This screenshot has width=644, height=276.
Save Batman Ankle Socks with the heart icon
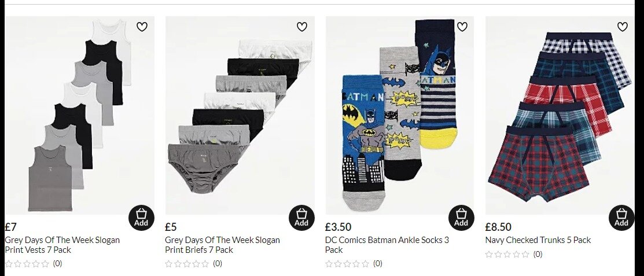pyautogui.click(x=462, y=27)
